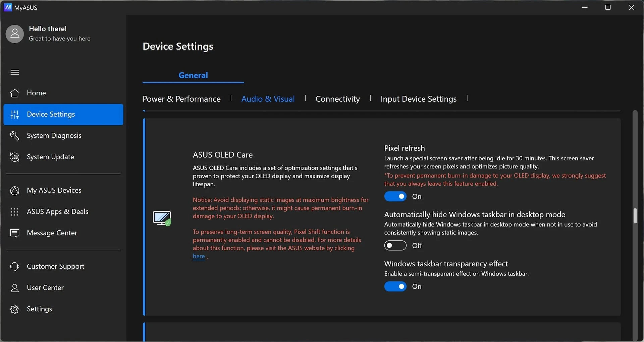
Task: Click the Customer Support headset icon
Action: click(15, 267)
